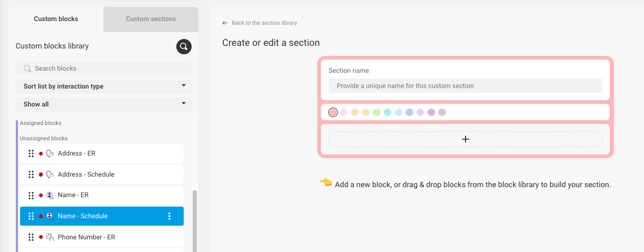644x252 pixels.
Task: Select the peach color swatch
Action: 355,112
